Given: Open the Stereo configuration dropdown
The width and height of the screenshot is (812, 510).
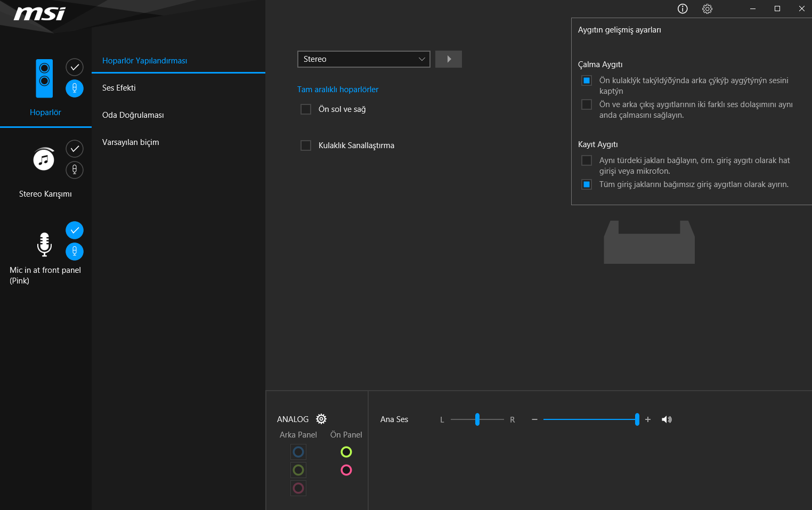Looking at the screenshot, I should pos(364,59).
